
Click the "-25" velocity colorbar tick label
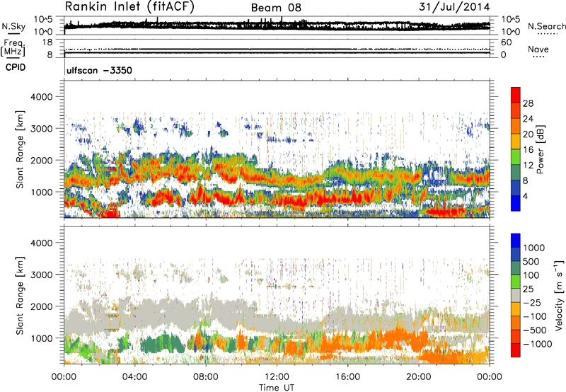pyautogui.click(x=533, y=302)
